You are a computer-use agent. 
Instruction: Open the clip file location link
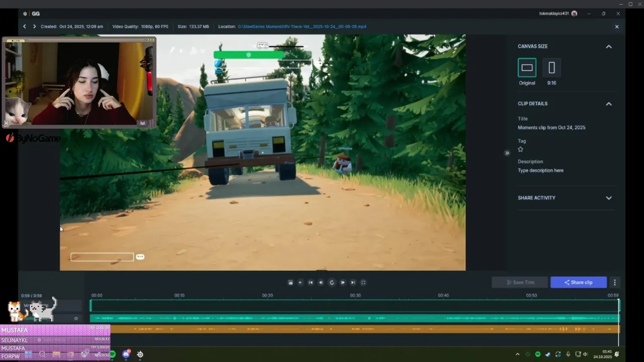coord(302,27)
